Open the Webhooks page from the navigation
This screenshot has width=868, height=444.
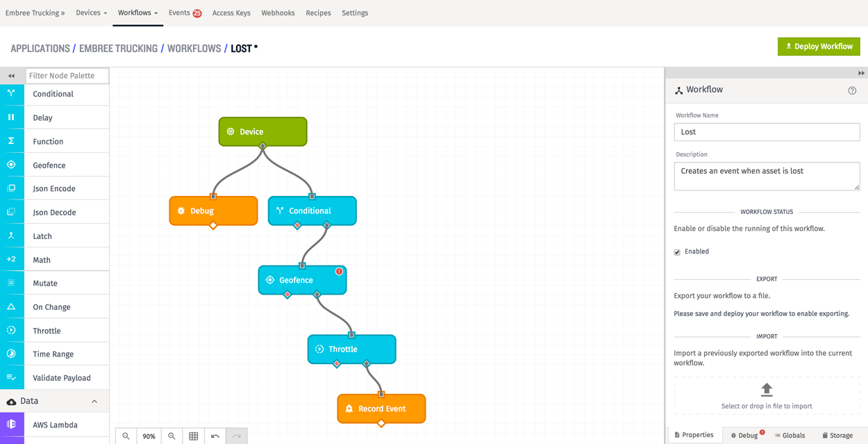[x=278, y=13]
